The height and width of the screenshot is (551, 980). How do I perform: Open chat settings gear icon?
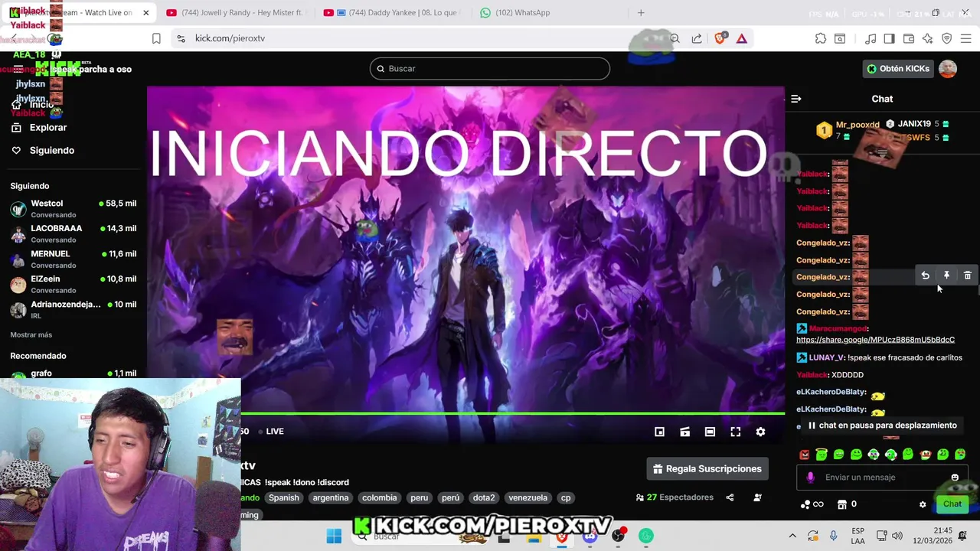point(923,504)
